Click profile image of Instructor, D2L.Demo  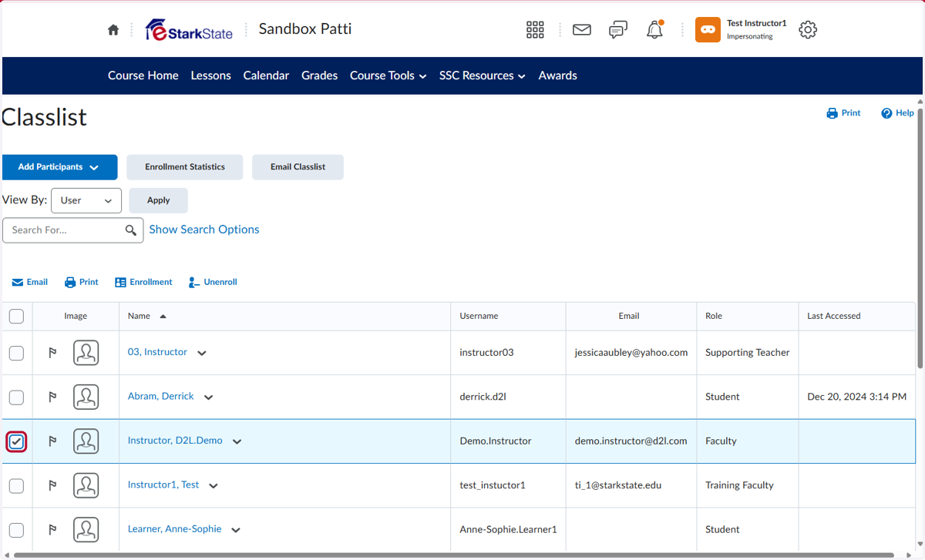click(86, 441)
